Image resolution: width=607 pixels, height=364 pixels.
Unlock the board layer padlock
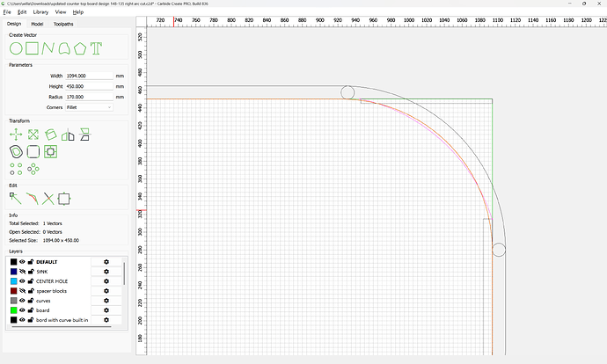point(31,310)
